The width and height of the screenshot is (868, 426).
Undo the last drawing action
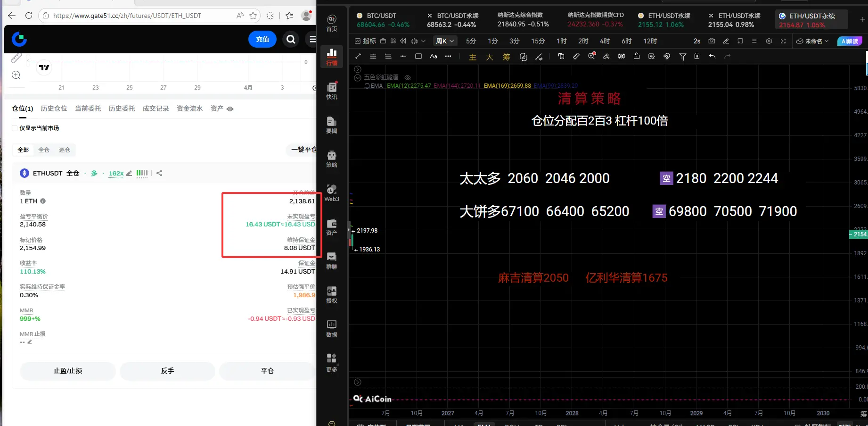coord(712,56)
